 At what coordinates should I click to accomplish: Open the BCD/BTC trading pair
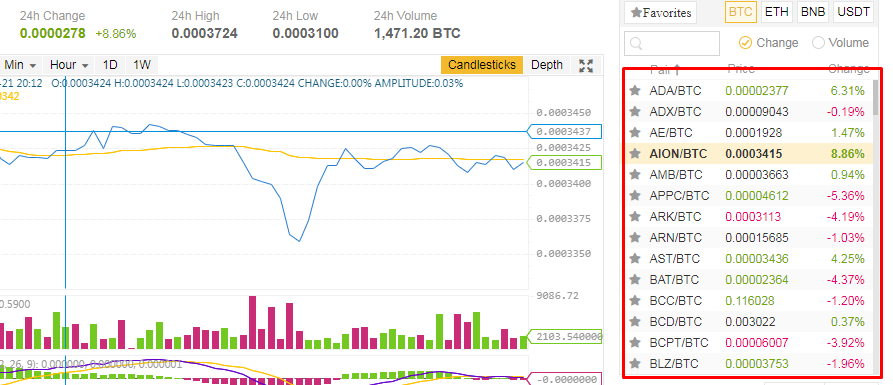(748, 321)
